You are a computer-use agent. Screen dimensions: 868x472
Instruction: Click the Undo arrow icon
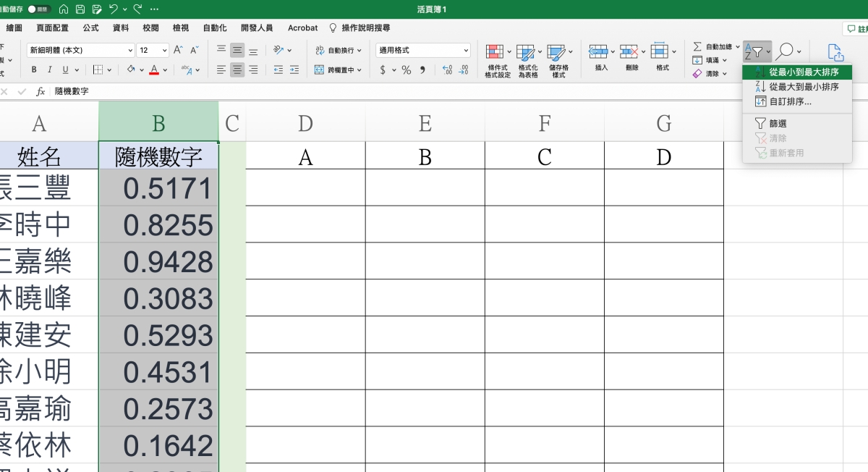pos(114,9)
